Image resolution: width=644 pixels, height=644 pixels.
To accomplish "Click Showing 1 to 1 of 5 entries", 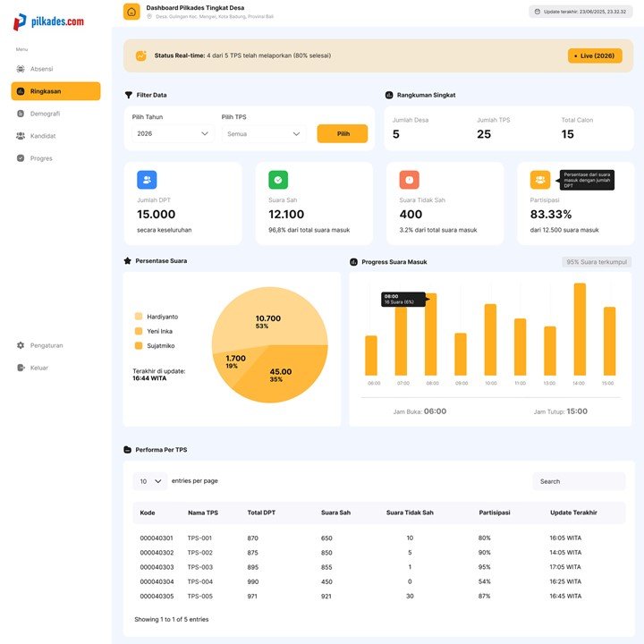I will coord(171,619).
